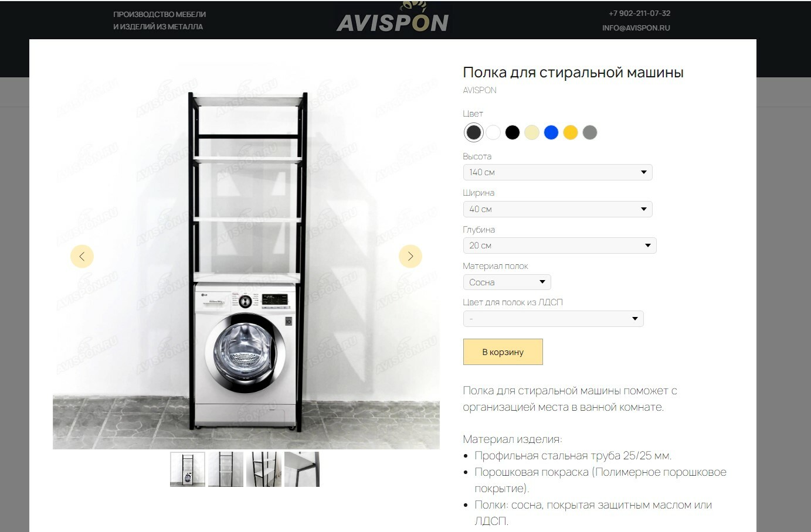Call the phone number +7 902-211-07-32
The height and width of the screenshot is (532, 811).
[639, 13]
